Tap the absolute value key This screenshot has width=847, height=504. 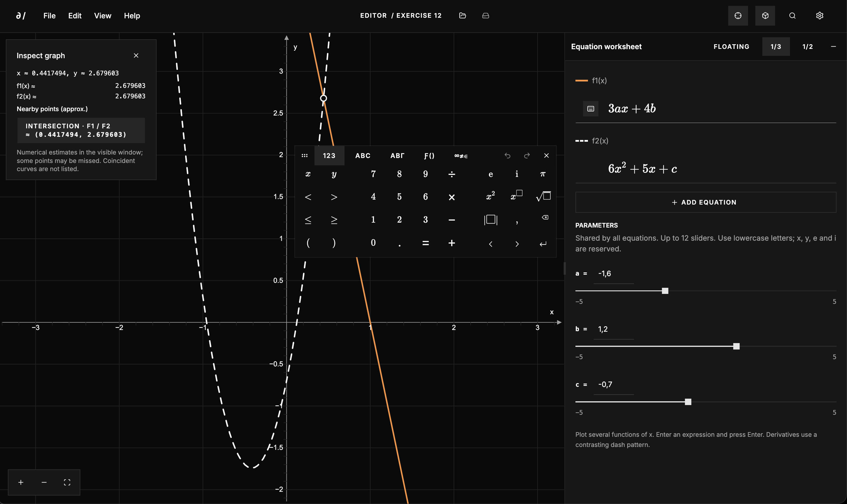tap(491, 220)
